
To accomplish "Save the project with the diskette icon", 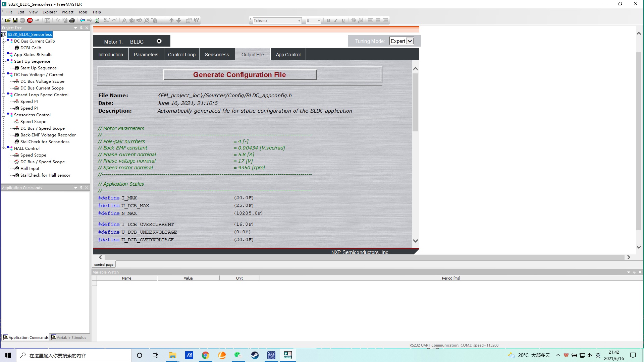I will [15, 20].
